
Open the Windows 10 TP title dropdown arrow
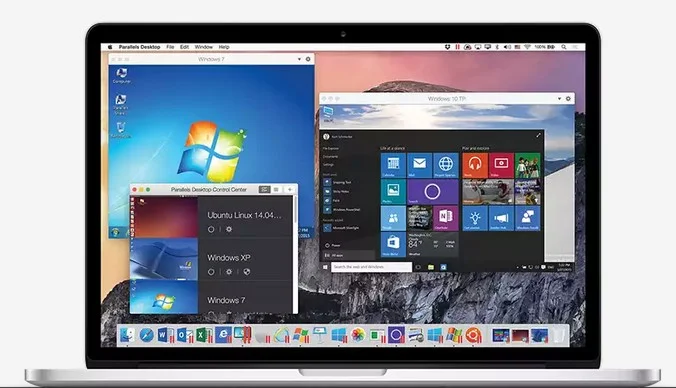pyautogui.click(x=559, y=99)
